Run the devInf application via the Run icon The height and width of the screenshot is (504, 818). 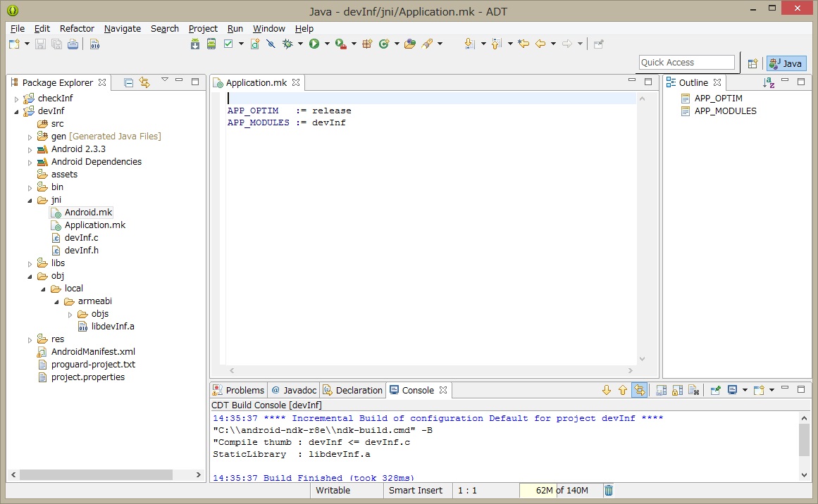tap(315, 44)
